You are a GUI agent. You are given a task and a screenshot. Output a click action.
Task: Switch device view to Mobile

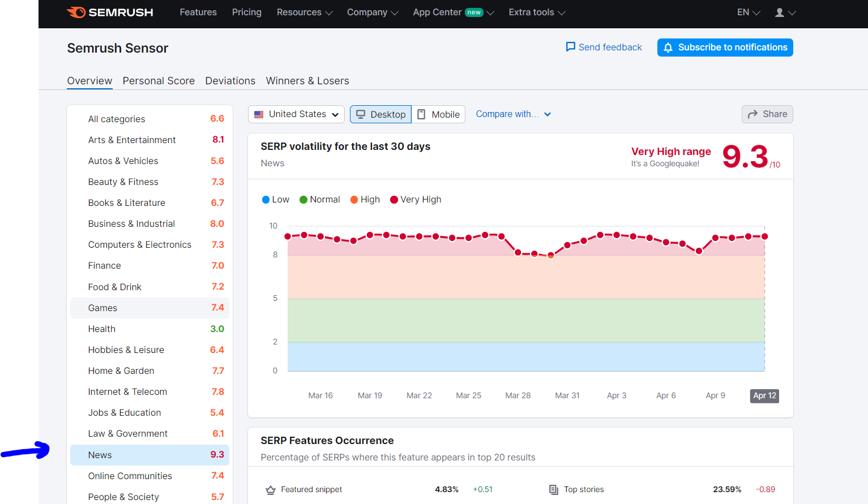point(438,114)
